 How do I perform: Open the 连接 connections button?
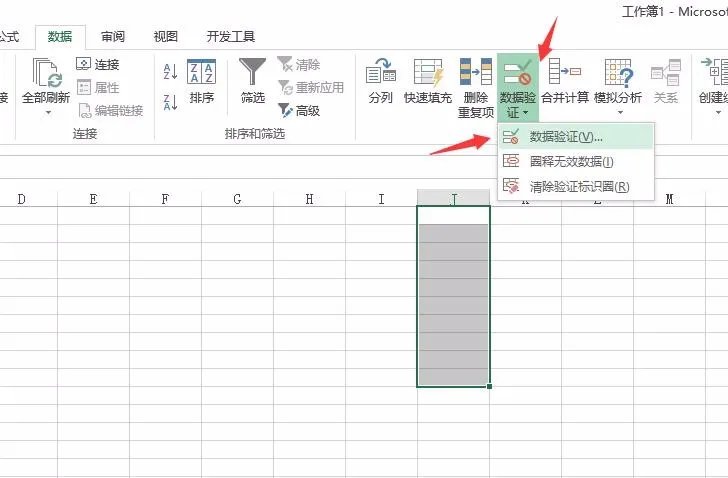tap(98, 64)
